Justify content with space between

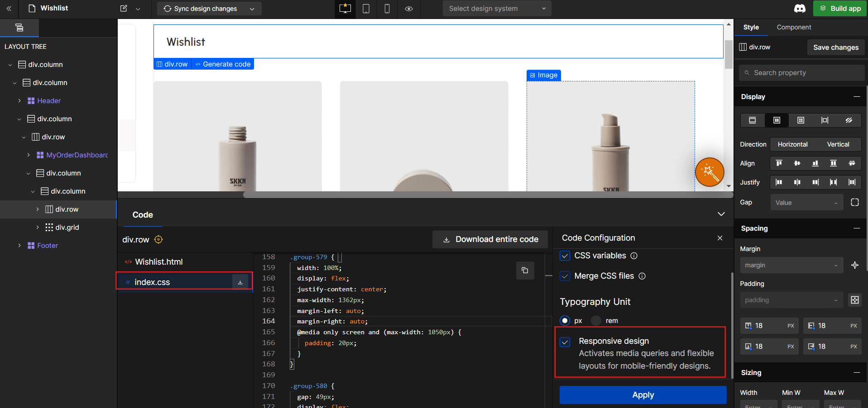click(833, 182)
